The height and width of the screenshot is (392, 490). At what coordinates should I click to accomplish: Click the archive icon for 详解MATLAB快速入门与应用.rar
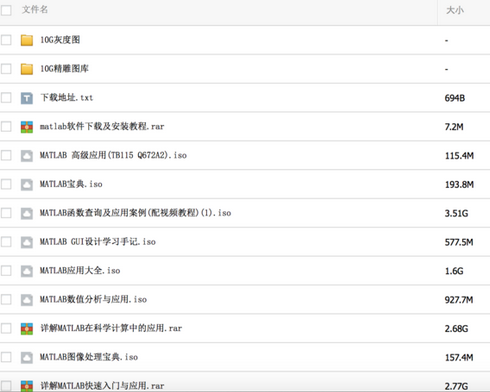[x=27, y=386]
